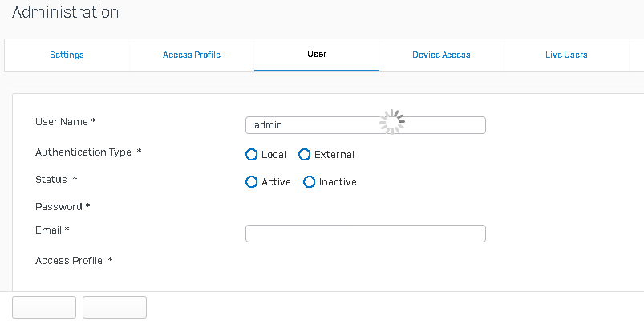Select the User tab
The height and width of the screenshot is (321, 644).
pyautogui.click(x=317, y=55)
